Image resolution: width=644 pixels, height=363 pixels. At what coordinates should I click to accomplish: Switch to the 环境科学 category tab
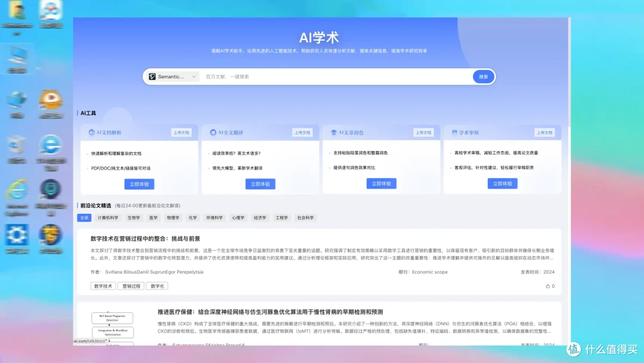pyautogui.click(x=215, y=218)
